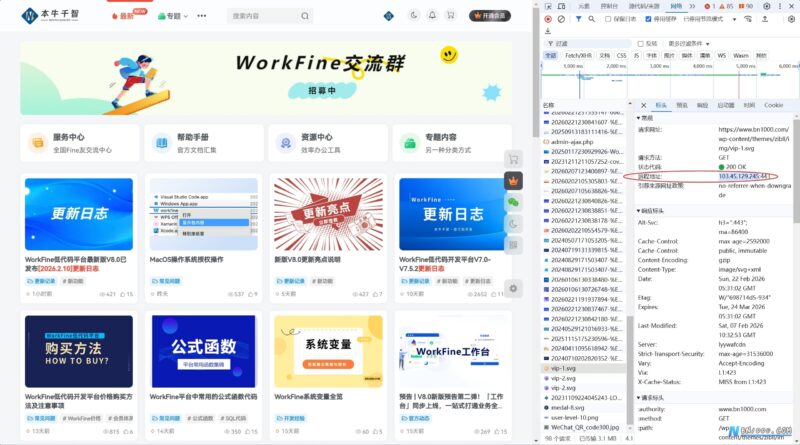The image size is (800, 445).
Task: Open the throttling mode dropdown
Action: [x=709, y=19]
